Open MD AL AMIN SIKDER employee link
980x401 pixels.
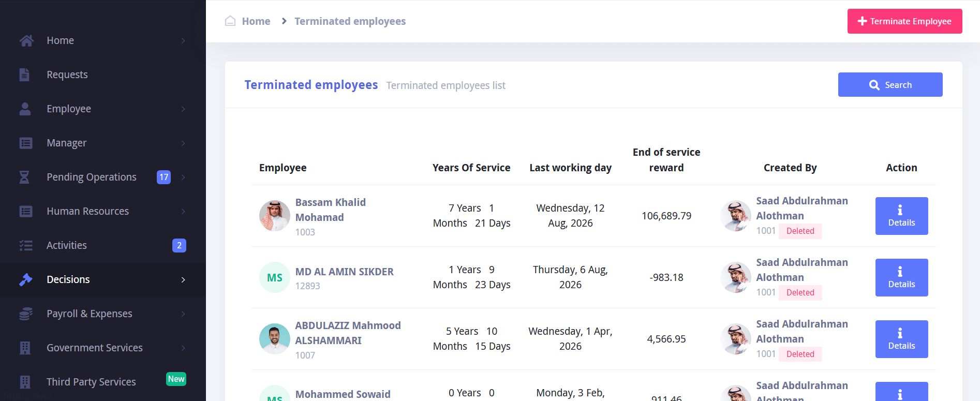(344, 272)
